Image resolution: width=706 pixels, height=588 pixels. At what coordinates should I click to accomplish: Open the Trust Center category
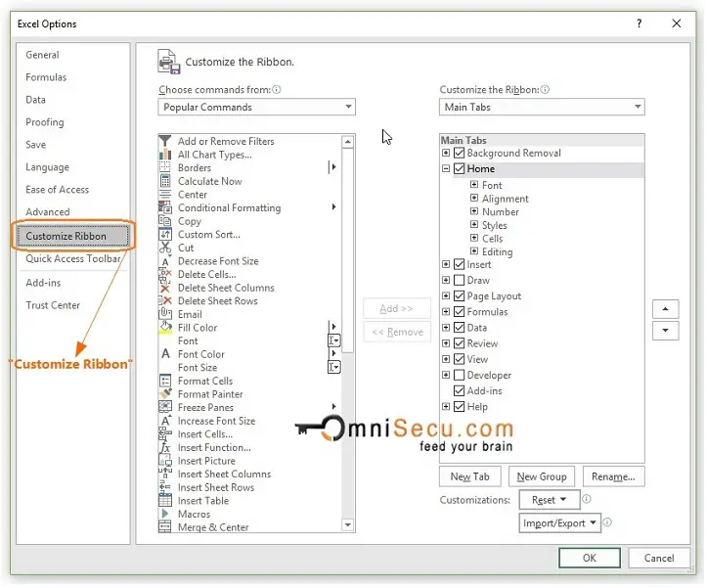[x=53, y=305]
